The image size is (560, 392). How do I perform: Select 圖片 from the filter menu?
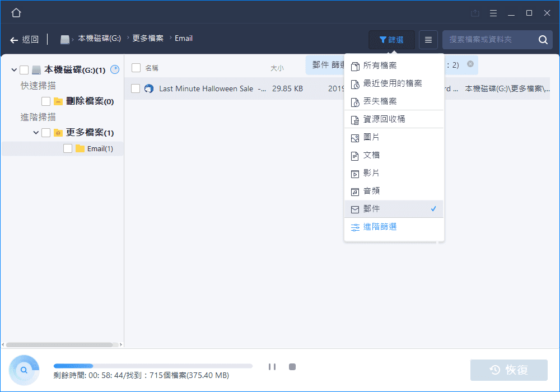coord(371,137)
